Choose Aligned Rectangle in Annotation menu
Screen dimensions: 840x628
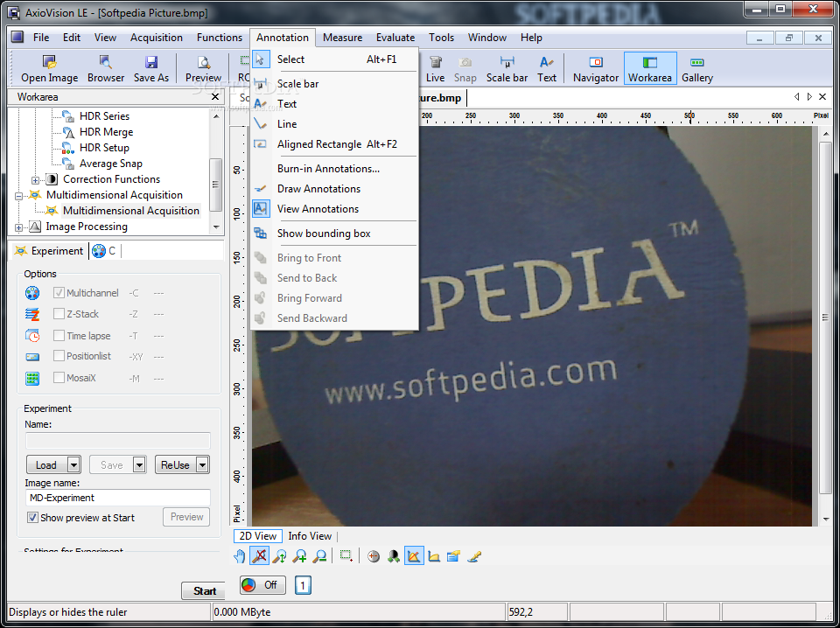335,144
